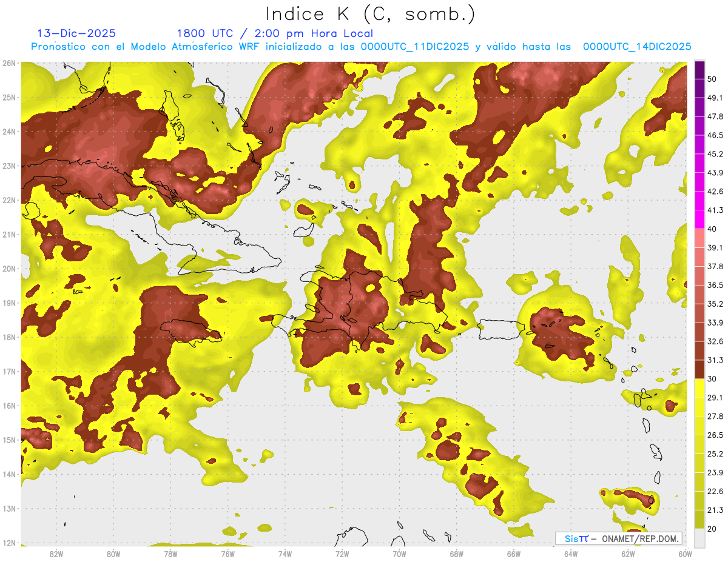Click the '17N' latitude axis label
The image size is (728, 562).
[x=9, y=371]
